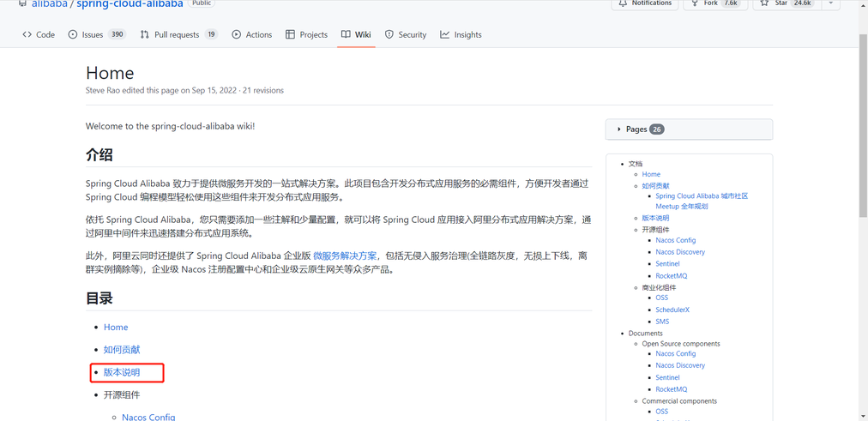Fork the repository with the Fork button
This screenshot has height=421, width=868.
(715, 3)
